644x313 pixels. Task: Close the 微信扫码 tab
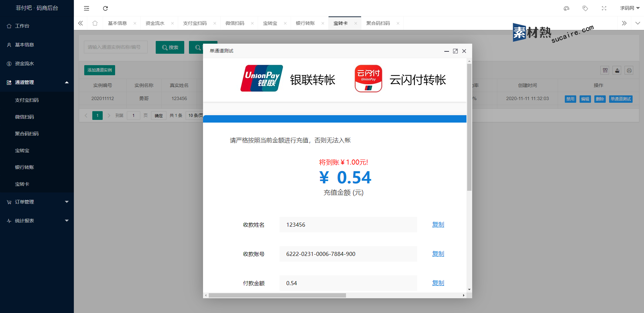(x=252, y=23)
